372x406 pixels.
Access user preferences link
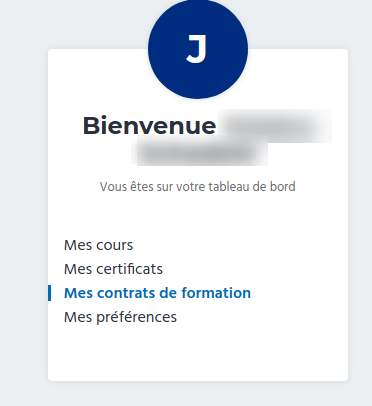[x=120, y=317]
